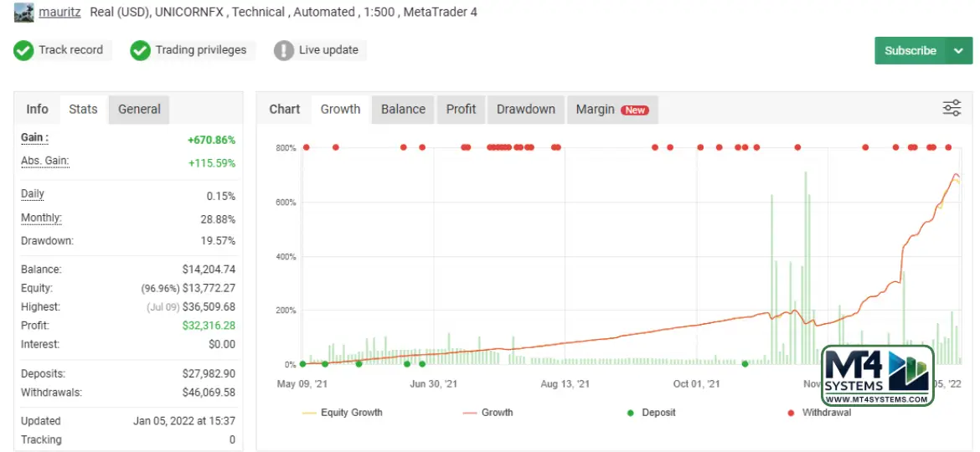
Task: Open chart settings sliders icon
Action: pos(952,108)
